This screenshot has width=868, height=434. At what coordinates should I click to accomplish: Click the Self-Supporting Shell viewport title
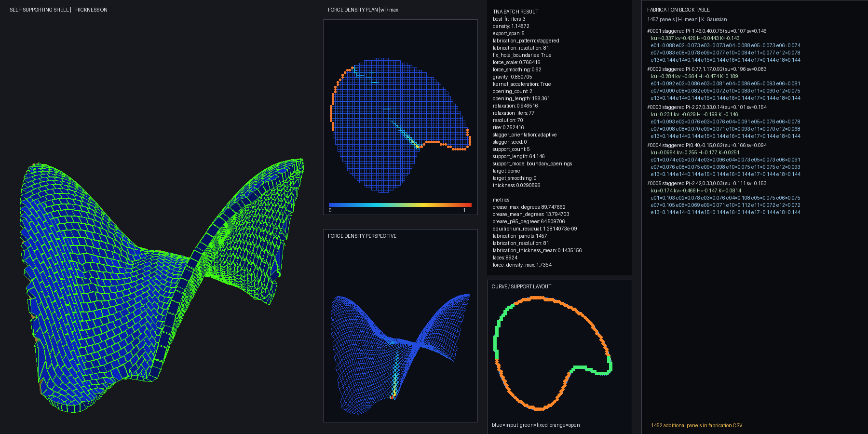pyautogui.click(x=58, y=10)
